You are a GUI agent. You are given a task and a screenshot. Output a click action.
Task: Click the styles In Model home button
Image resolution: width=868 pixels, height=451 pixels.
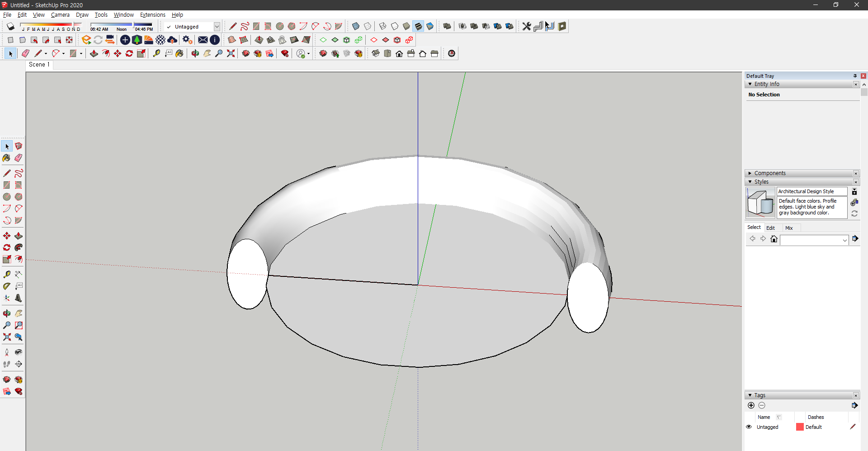774,239
